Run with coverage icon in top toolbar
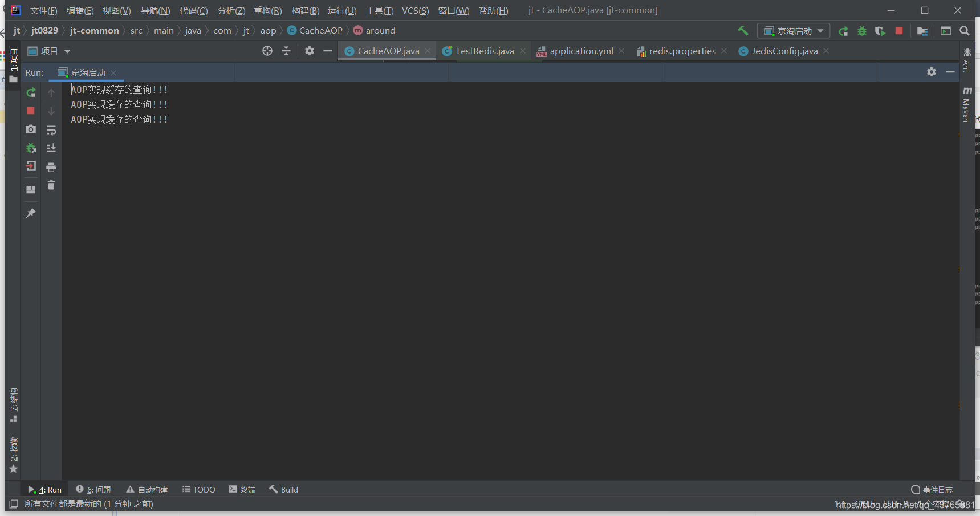Screen dimensions: 980x516 tap(880, 31)
